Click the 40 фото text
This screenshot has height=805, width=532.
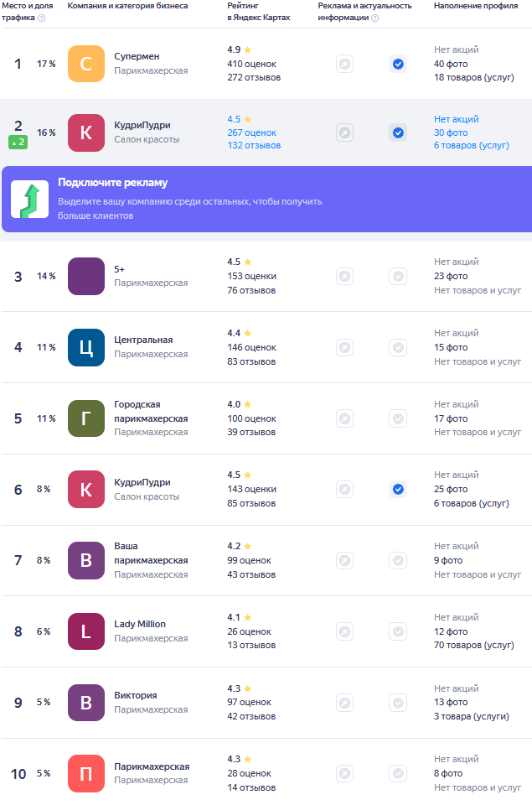click(x=451, y=65)
